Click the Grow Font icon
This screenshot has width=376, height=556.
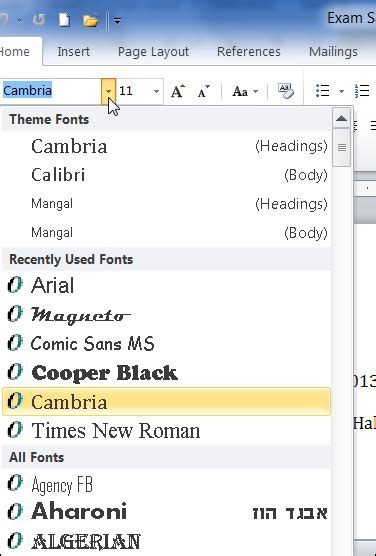tap(178, 91)
